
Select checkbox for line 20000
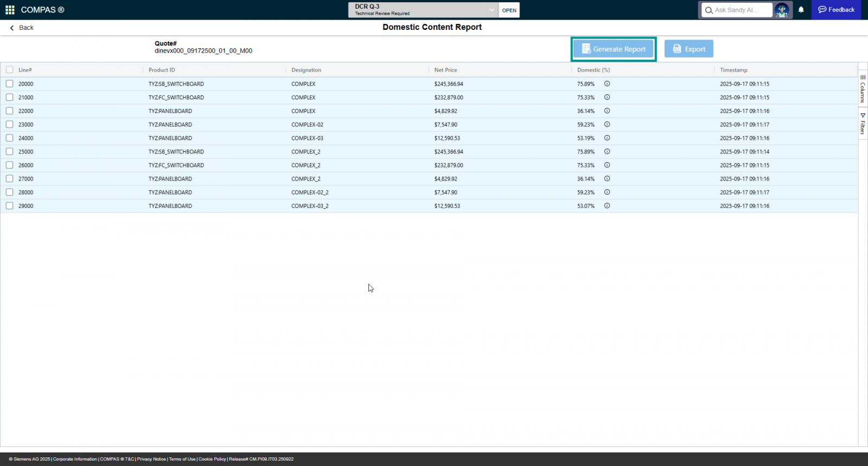coord(9,84)
